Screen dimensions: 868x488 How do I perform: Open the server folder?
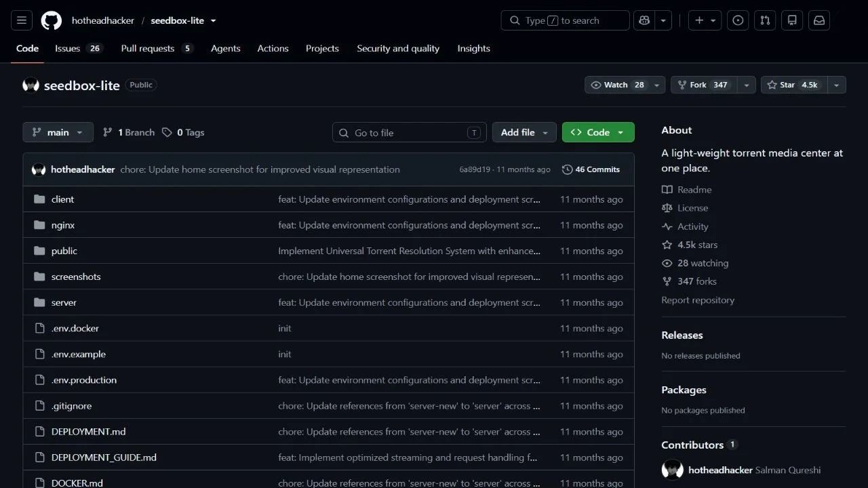tap(64, 302)
